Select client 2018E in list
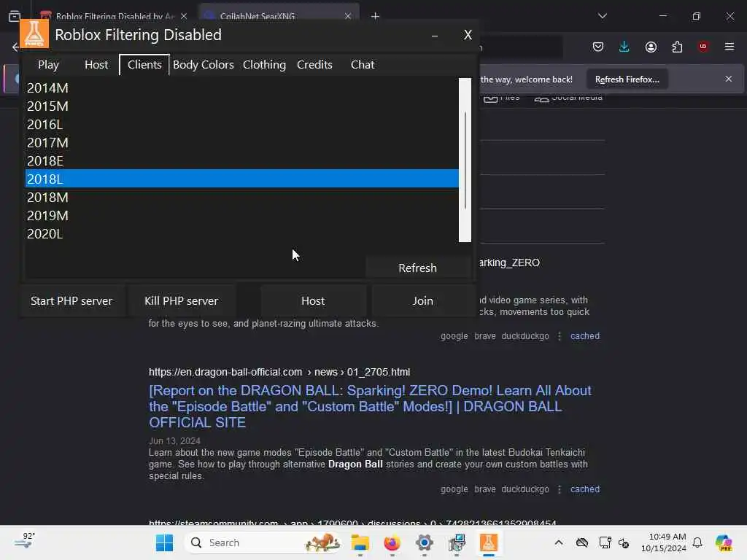747x560 pixels. [241, 160]
